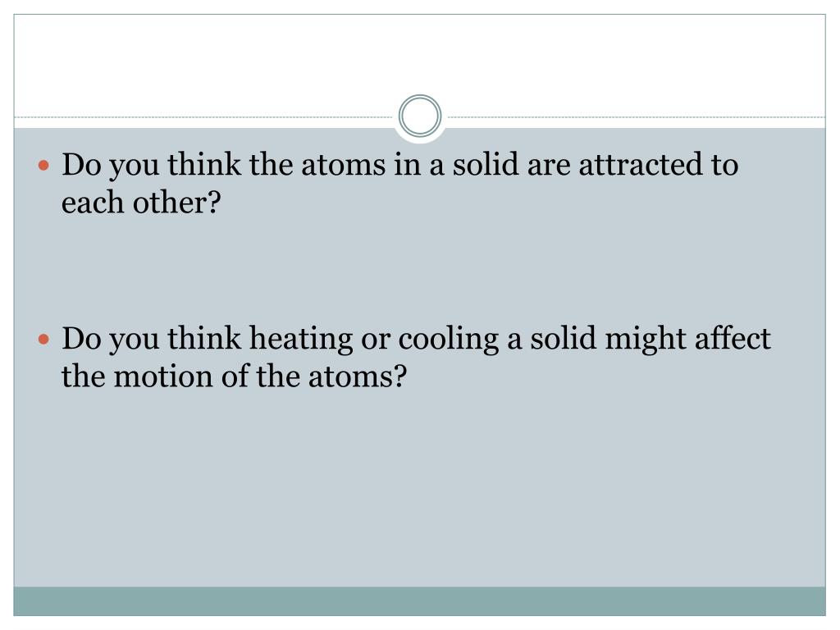
Task: Click the dashed line left of circle
Action: click(203, 116)
